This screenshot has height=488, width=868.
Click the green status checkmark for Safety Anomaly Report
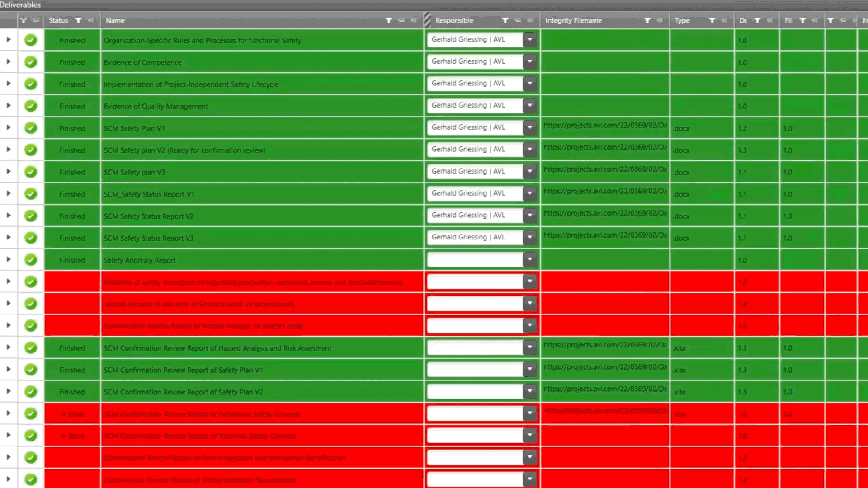point(31,259)
